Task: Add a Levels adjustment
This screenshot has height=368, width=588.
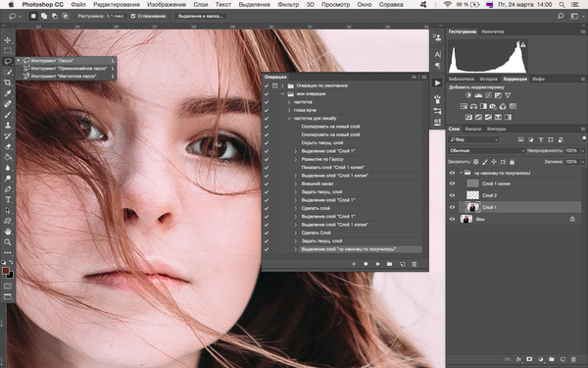Action: point(478,95)
